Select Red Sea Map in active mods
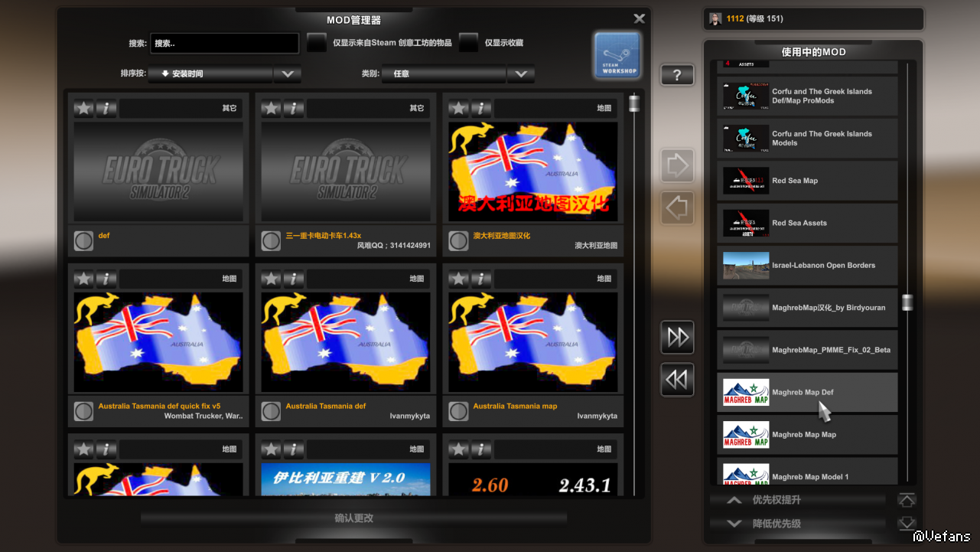Image resolution: width=980 pixels, height=552 pixels. point(807,181)
